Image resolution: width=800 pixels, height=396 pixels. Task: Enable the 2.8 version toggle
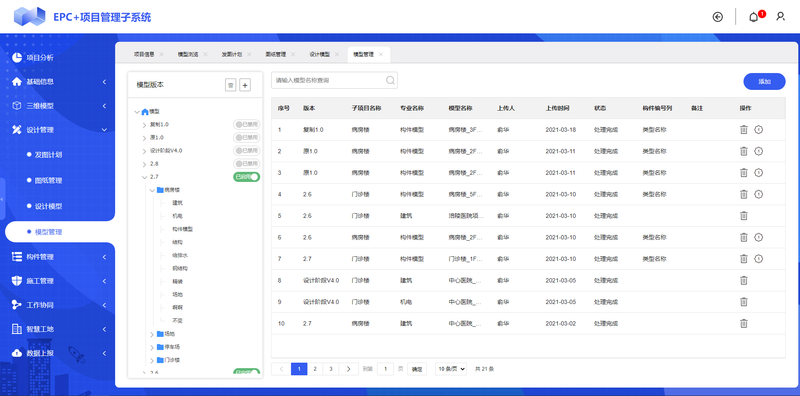pos(246,164)
